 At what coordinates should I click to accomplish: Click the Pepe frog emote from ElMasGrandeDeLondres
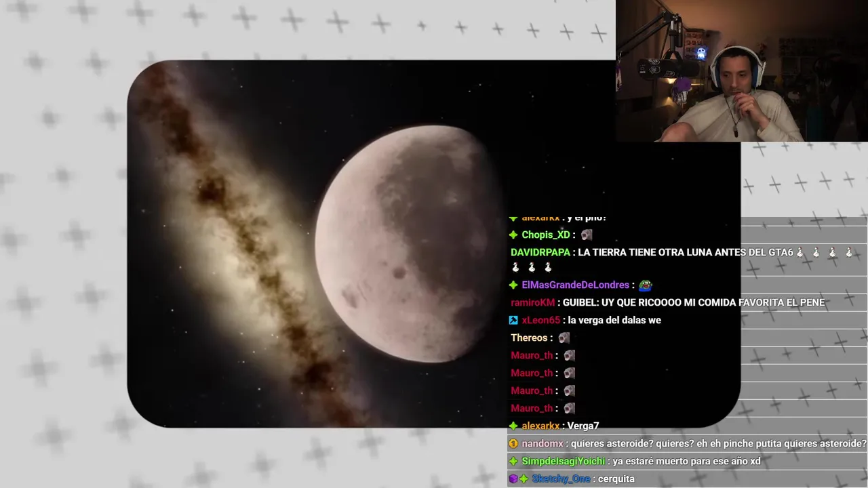[x=645, y=285]
